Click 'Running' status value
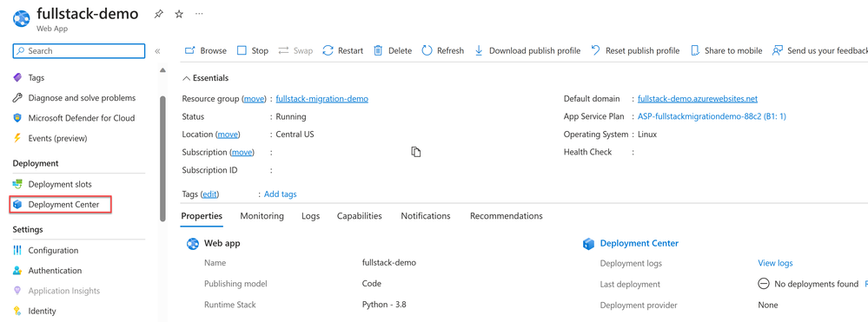The height and width of the screenshot is (322, 868). coord(290,117)
